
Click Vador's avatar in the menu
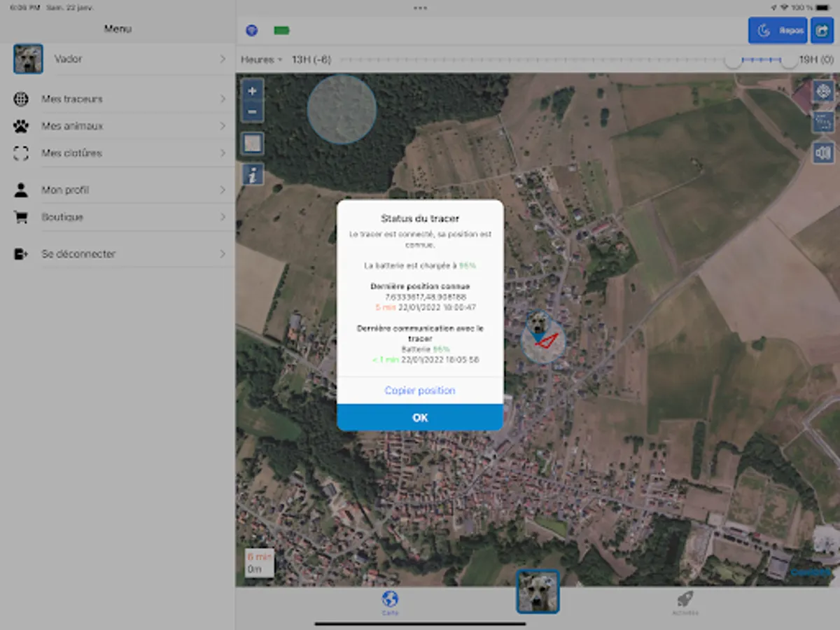(28, 59)
